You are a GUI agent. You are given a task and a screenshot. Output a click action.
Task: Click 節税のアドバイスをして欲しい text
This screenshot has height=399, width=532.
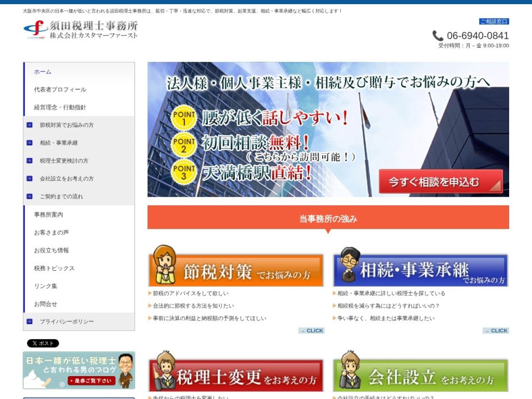point(191,293)
